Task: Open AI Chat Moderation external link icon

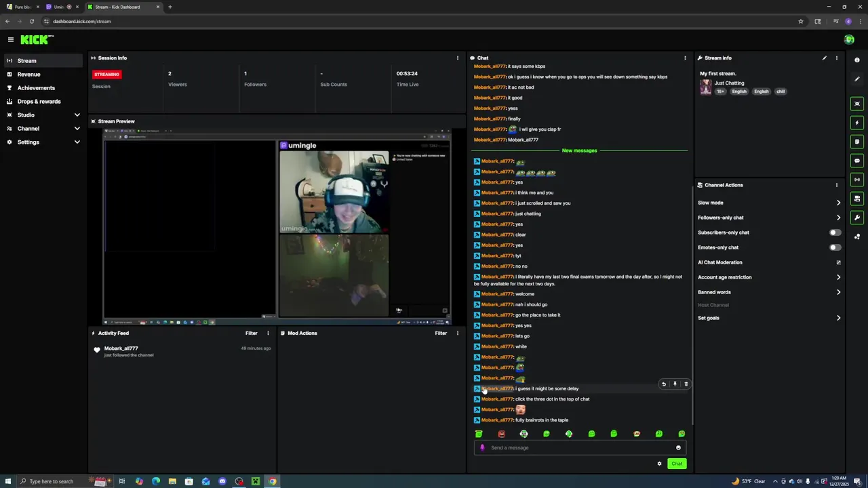Action: click(x=838, y=262)
